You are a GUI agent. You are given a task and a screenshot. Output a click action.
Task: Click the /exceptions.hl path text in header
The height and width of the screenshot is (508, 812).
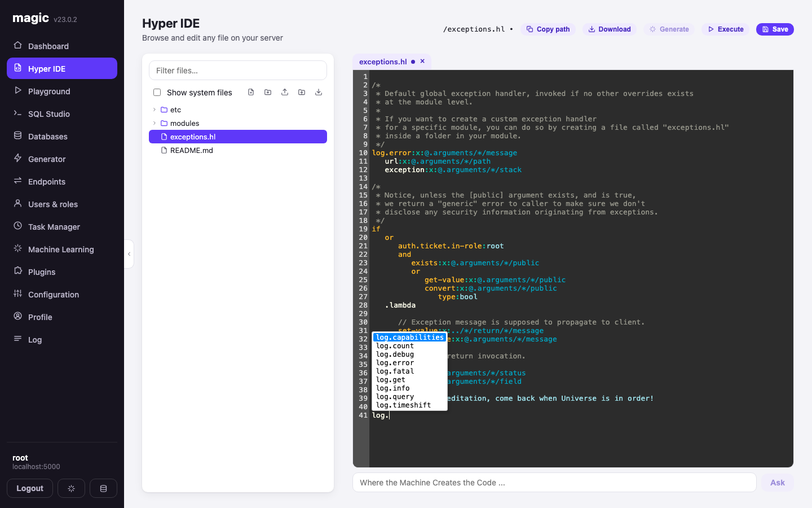click(474, 29)
